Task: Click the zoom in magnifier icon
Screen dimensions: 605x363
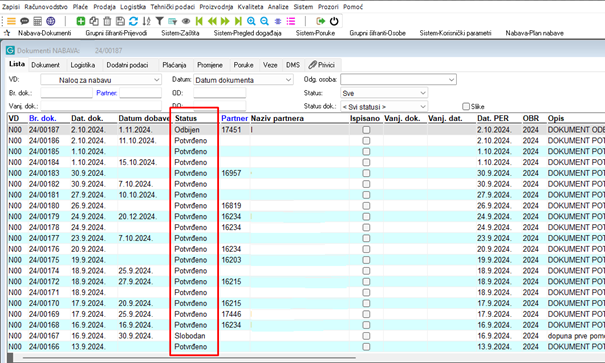Action: click(251, 21)
